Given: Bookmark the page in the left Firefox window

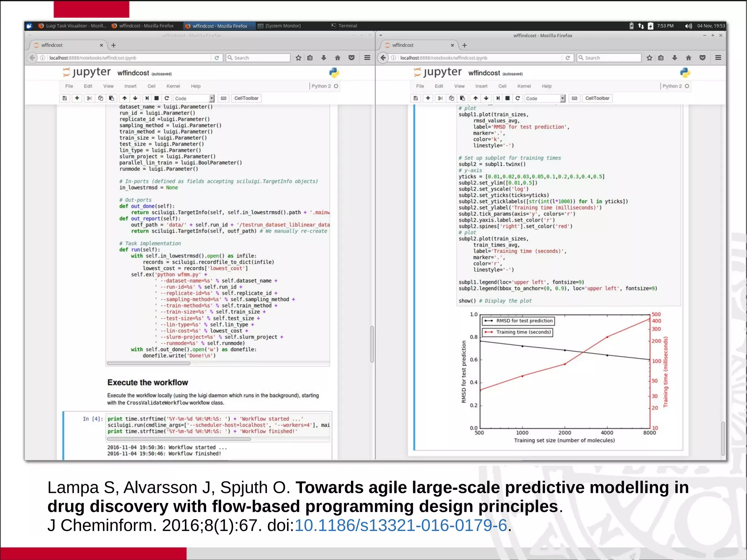Looking at the screenshot, I should 298,58.
